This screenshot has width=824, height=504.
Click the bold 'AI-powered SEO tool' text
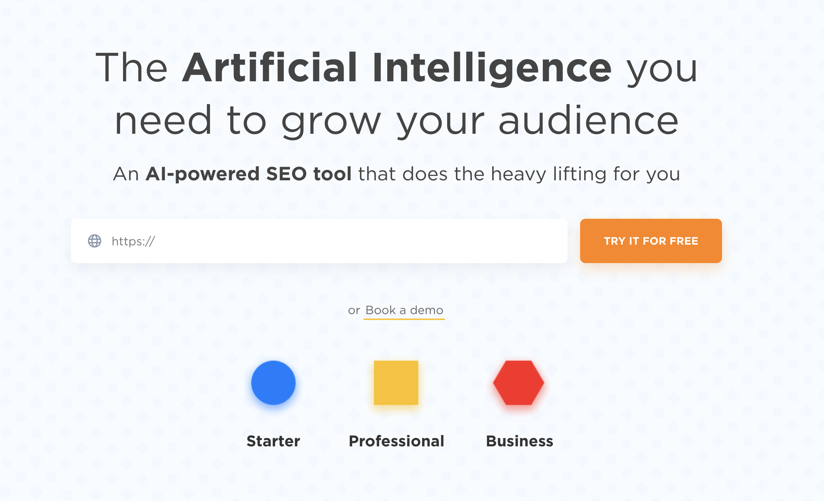click(x=249, y=174)
